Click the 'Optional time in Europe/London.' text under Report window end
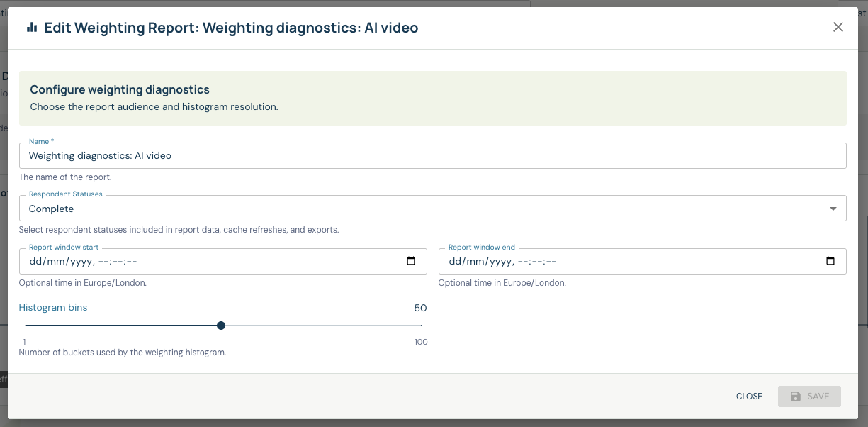868x427 pixels. click(502, 282)
